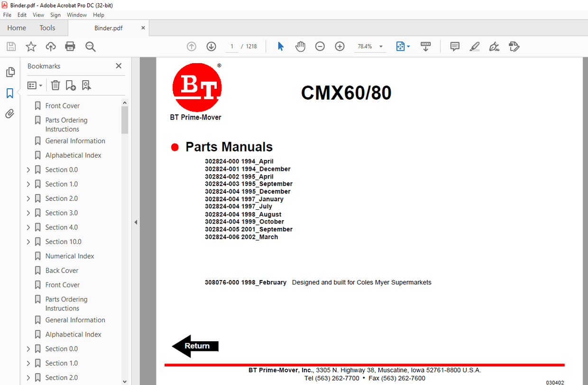Expand the Section 10.0 bookmark

click(x=28, y=241)
